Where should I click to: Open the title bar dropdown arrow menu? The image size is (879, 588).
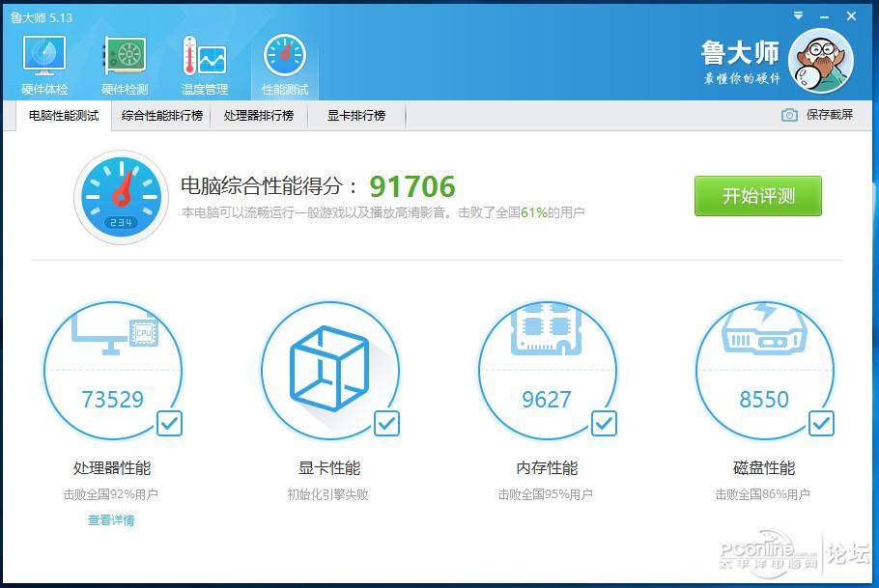(x=797, y=15)
